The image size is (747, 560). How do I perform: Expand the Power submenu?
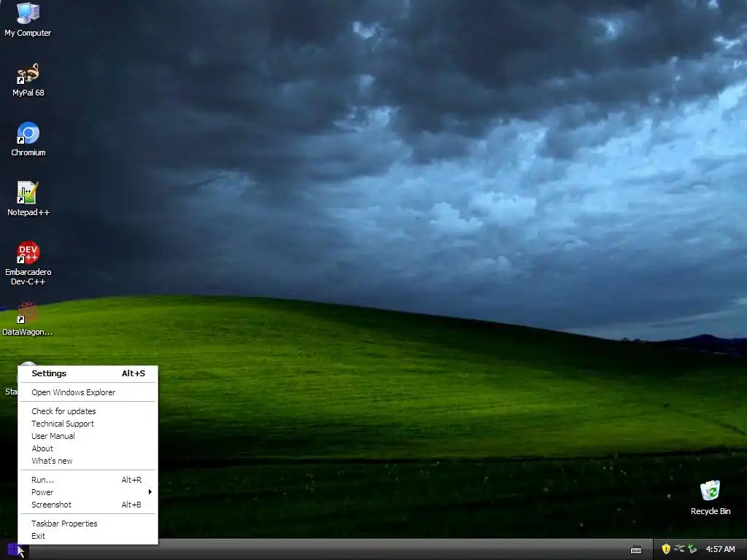88,492
